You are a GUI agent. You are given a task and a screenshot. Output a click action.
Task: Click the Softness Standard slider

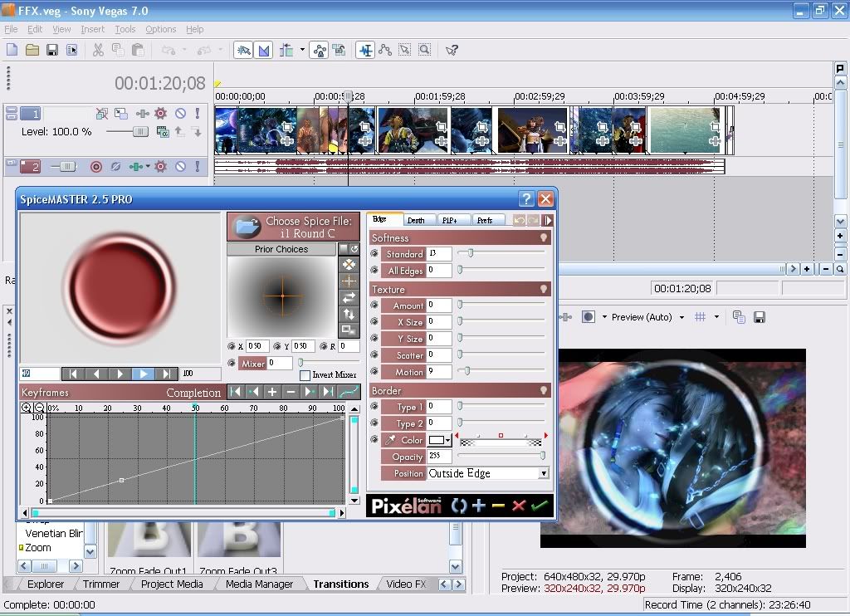pos(471,253)
